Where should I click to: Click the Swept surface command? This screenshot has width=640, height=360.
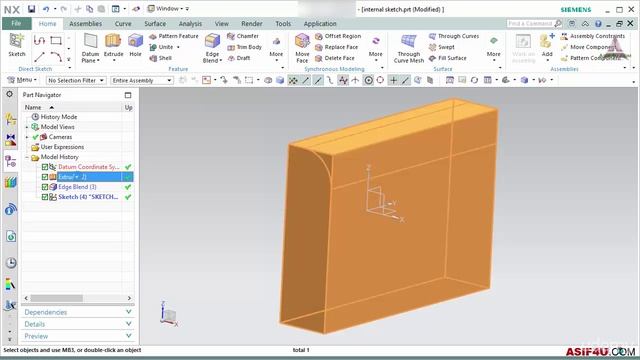442,47
